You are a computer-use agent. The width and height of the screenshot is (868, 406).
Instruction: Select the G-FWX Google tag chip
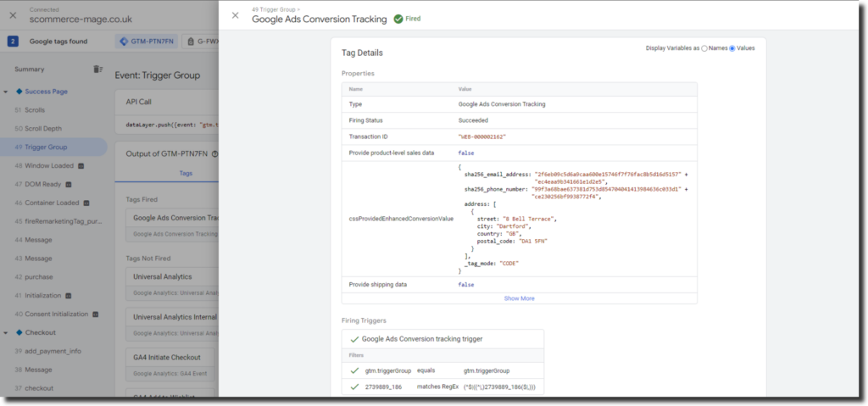(202, 41)
